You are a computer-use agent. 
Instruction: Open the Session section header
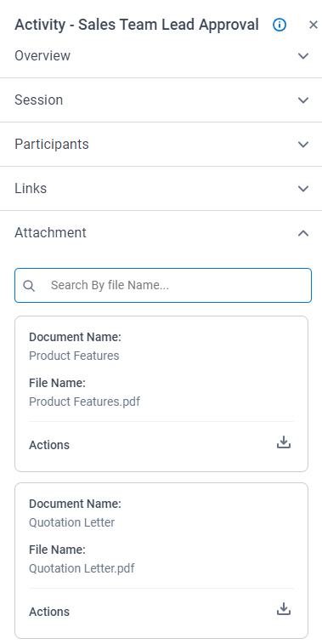[161, 100]
